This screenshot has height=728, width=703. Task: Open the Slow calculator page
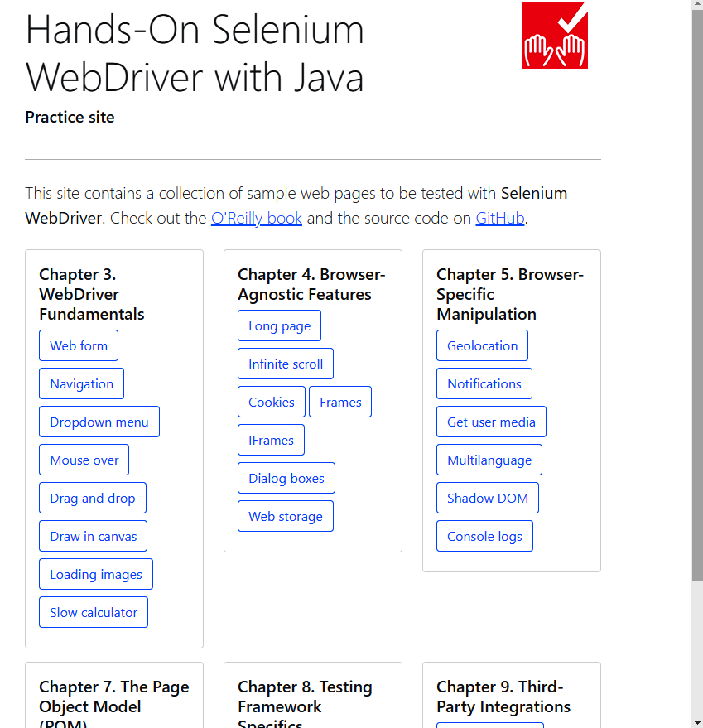(94, 613)
